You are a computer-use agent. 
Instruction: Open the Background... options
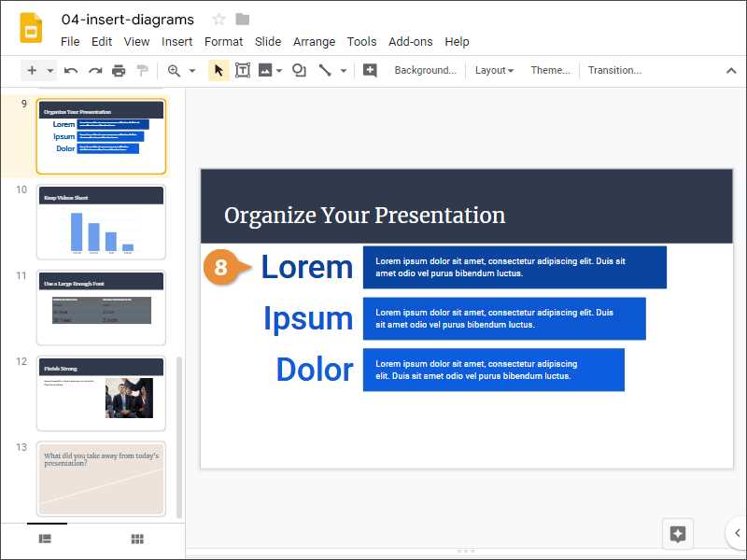pos(425,71)
